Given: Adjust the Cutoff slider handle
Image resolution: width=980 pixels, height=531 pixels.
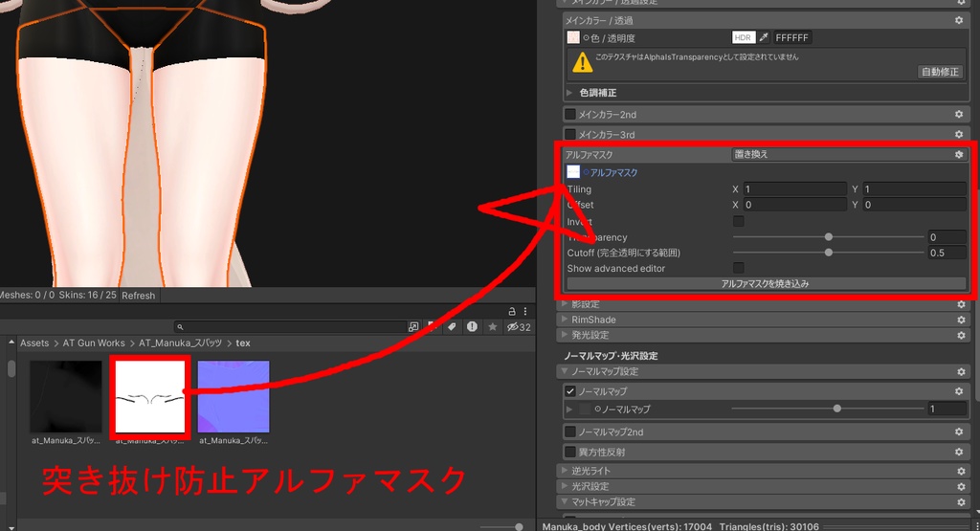Looking at the screenshot, I should (x=828, y=253).
